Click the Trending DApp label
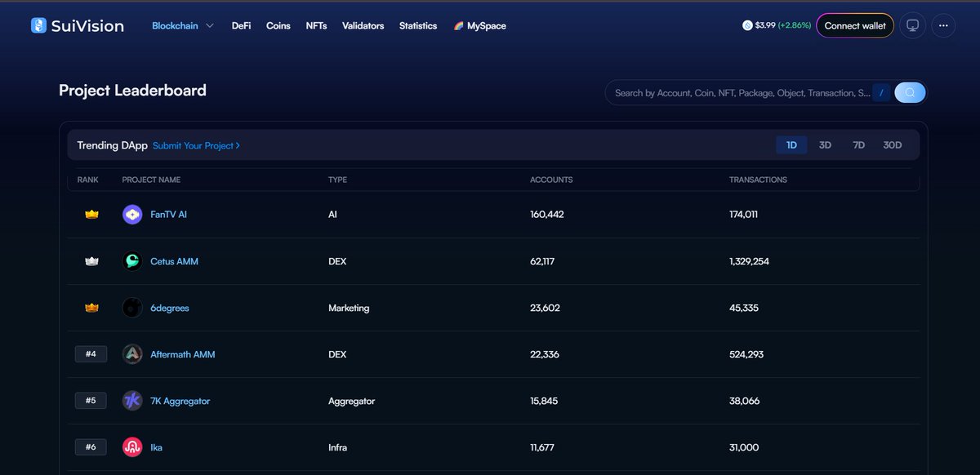This screenshot has width=980, height=475. [113, 145]
